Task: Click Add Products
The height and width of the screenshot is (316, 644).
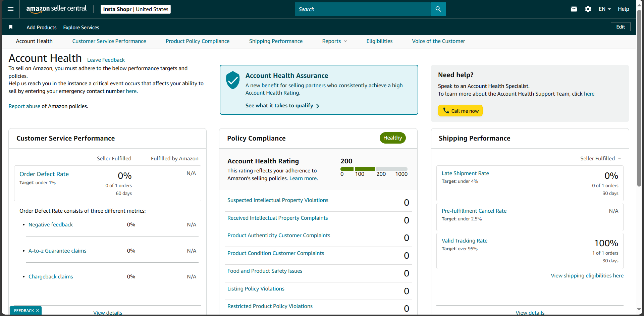Action: [x=42, y=28]
